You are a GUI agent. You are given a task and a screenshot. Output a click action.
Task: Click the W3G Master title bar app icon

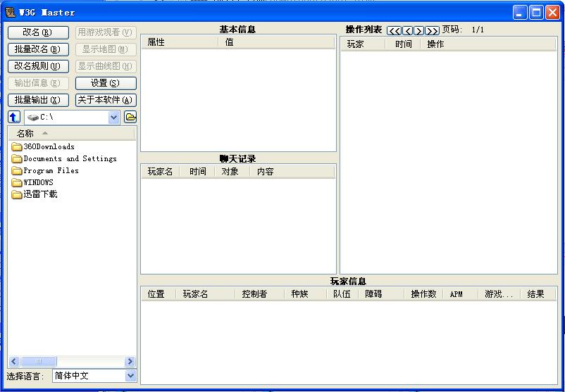point(11,13)
